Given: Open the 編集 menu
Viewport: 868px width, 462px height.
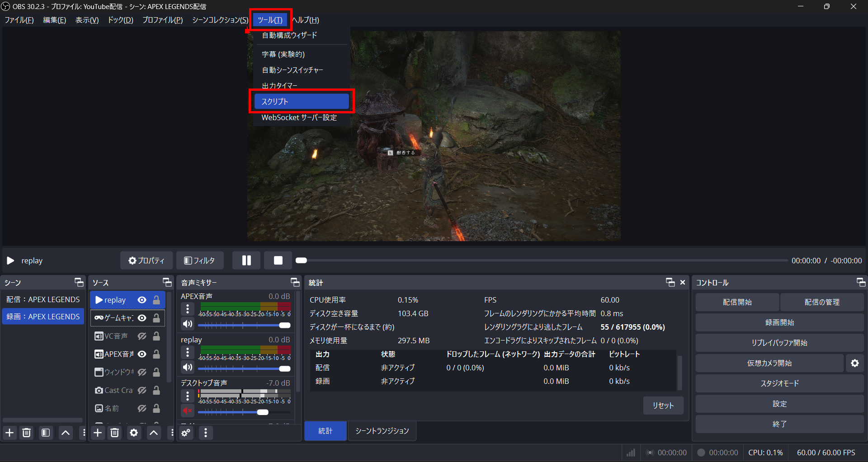Looking at the screenshot, I should (54, 20).
